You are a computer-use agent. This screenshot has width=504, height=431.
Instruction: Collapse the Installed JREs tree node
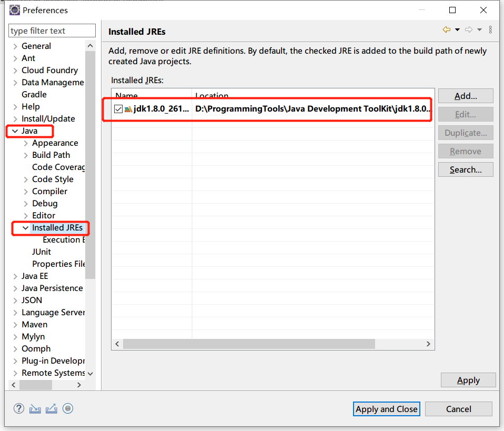pyautogui.click(x=26, y=227)
